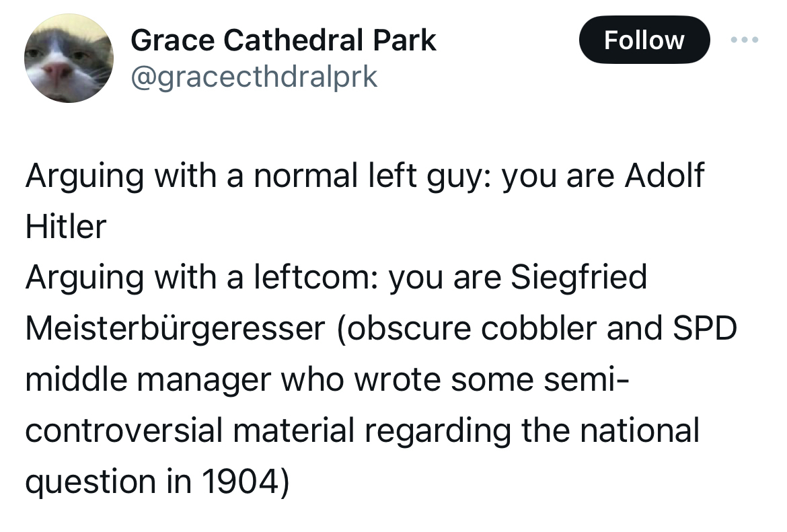Open the three-dot more options menu
This screenshot has width=787, height=532.
pos(744,40)
